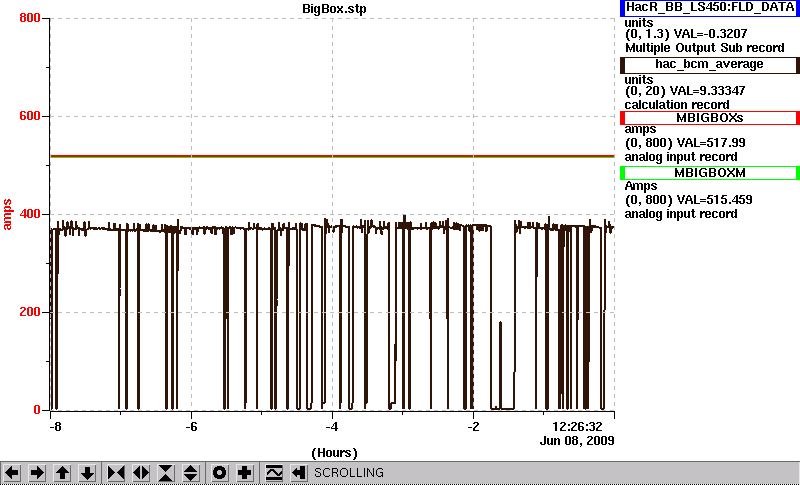Click the circle (auto-scale) toolbar icon
This screenshot has width=800, height=485.
tap(219, 473)
